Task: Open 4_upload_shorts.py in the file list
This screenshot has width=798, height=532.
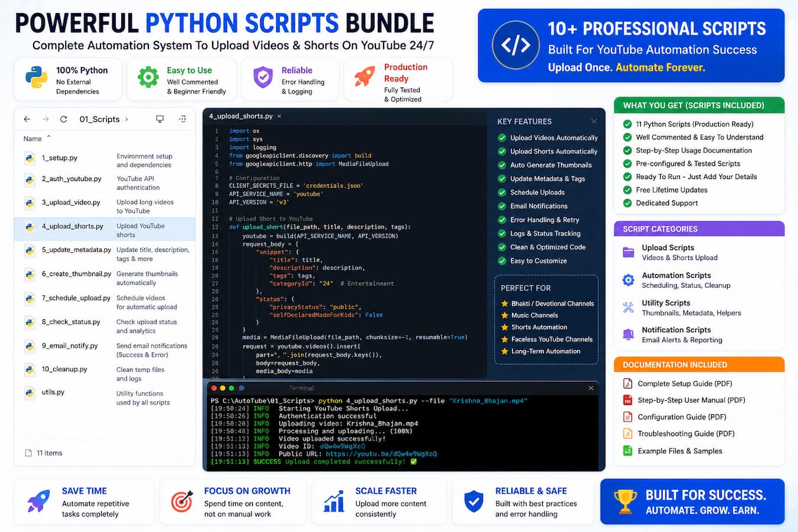Action: click(x=105, y=229)
